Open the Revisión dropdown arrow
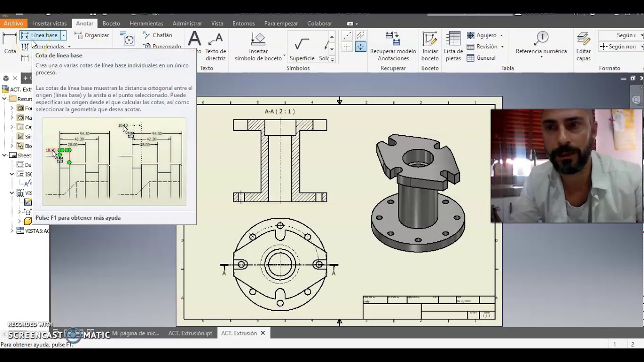 point(502,46)
